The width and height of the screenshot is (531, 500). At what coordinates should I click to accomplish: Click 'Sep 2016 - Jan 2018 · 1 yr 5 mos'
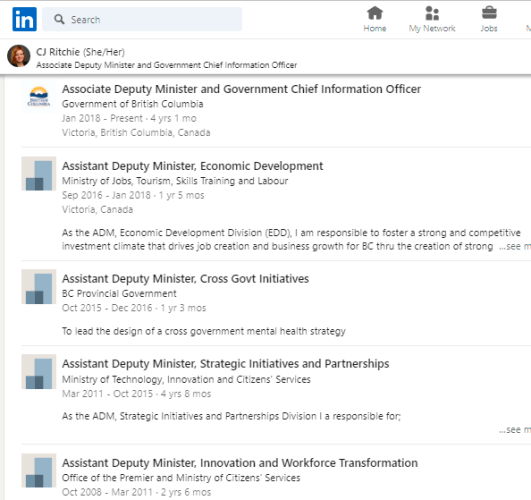pos(133,195)
